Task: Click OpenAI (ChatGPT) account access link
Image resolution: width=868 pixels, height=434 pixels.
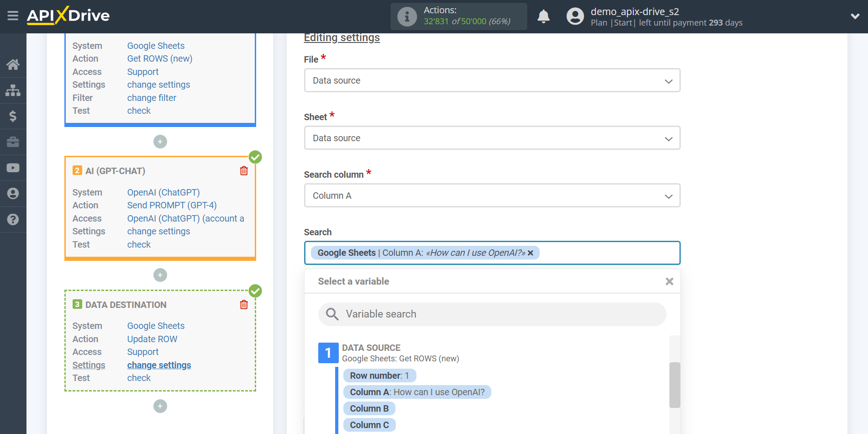Action: coord(186,218)
